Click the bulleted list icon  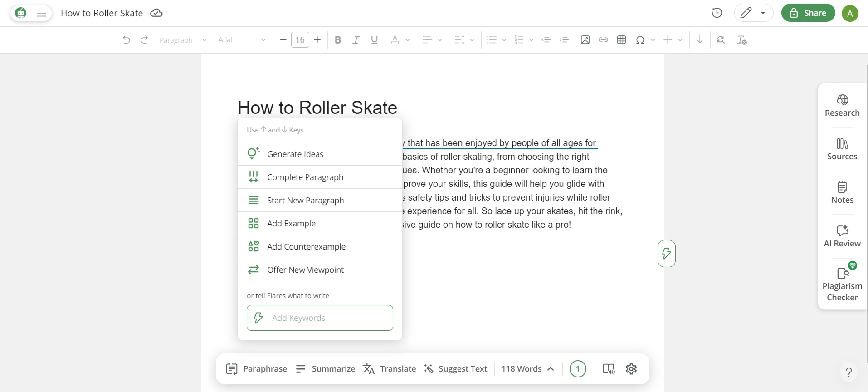[x=492, y=40]
